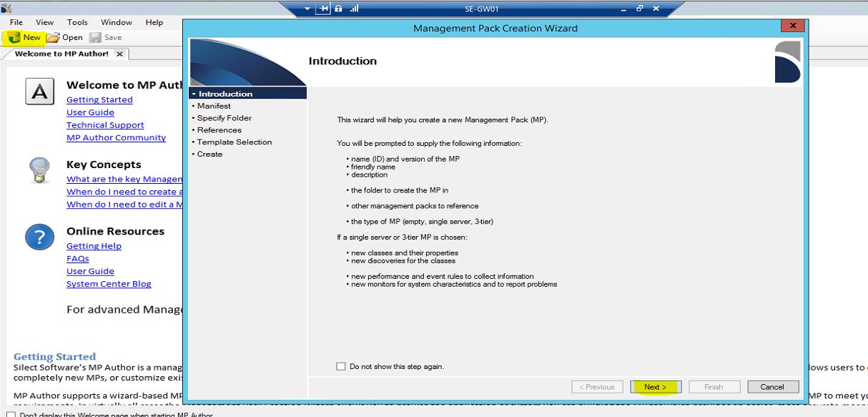Click the Save disk toolbar button
Viewport: 868px width, 417px height.
click(x=106, y=37)
